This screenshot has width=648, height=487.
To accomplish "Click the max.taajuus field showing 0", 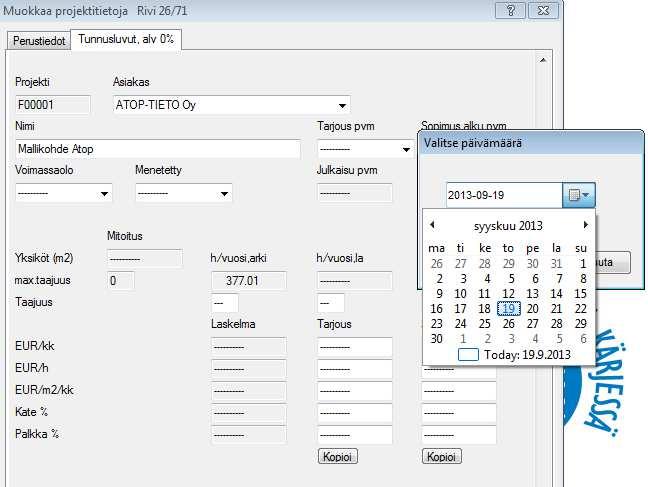I will coord(120,281).
